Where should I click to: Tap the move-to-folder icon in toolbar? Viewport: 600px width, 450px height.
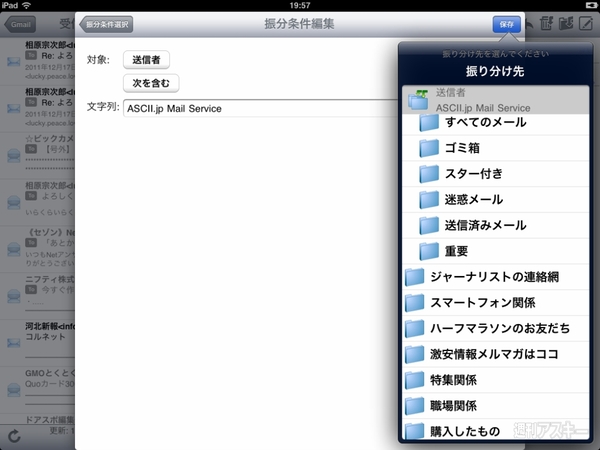pyautogui.click(x=566, y=24)
